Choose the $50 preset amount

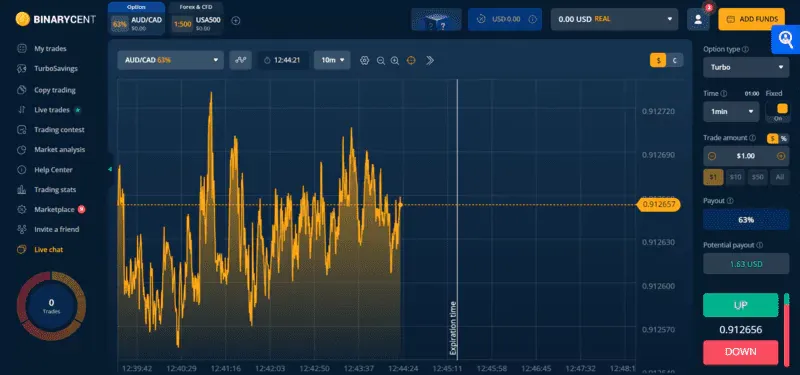coord(758,177)
